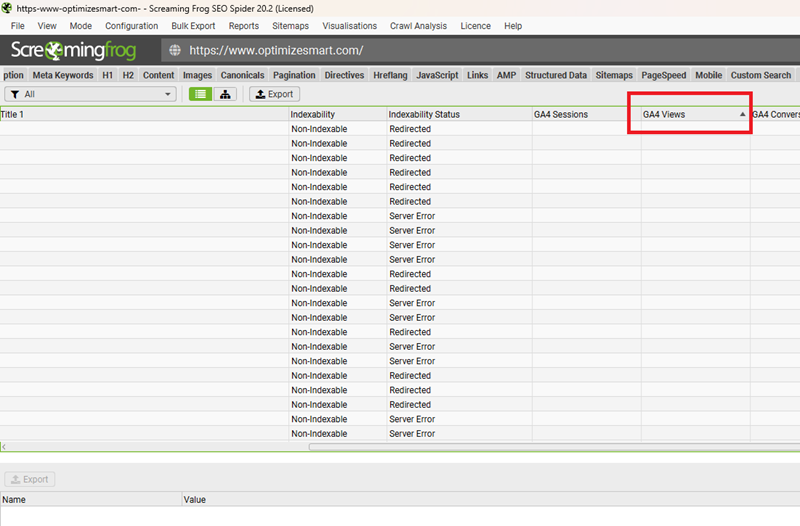Switch to the PageSpeed tab
This screenshot has width=800, height=526.
[664, 75]
